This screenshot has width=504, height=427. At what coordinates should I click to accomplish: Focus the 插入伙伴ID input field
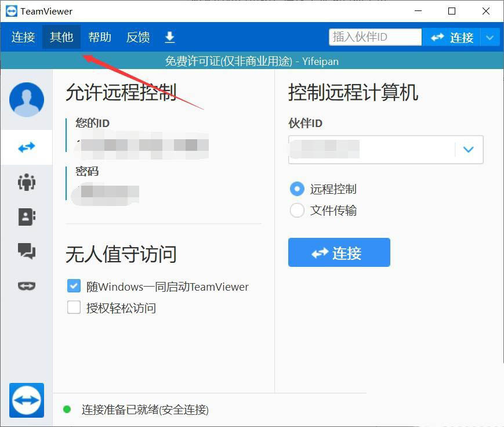pyautogui.click(x=375, y=37)
